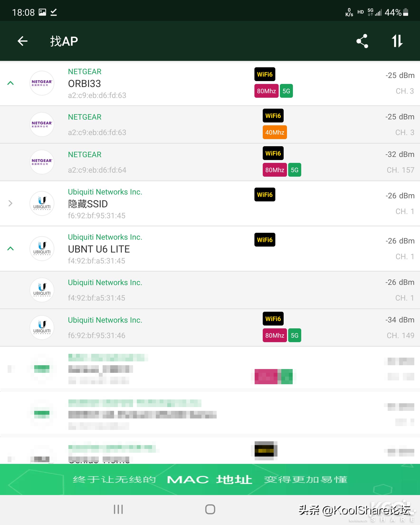Tap the -32 dBm signal value
The height and width of the screenshot is (525, 420).
tap(400, 154)
